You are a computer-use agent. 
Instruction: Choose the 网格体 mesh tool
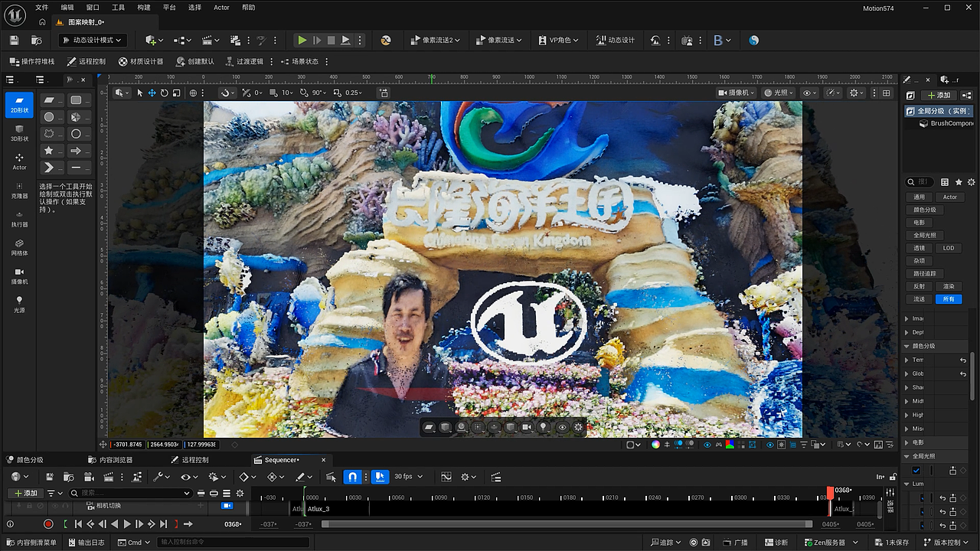click(19, 246)
